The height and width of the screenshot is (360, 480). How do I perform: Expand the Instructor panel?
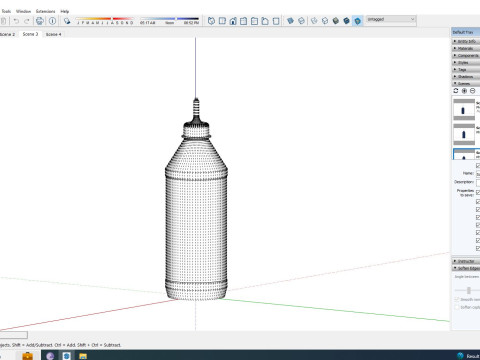[466, 261]
